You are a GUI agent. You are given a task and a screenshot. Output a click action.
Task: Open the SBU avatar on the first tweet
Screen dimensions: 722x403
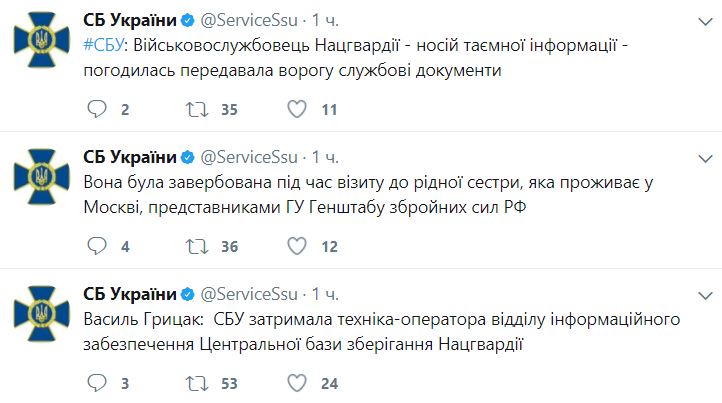click(42, 40)
